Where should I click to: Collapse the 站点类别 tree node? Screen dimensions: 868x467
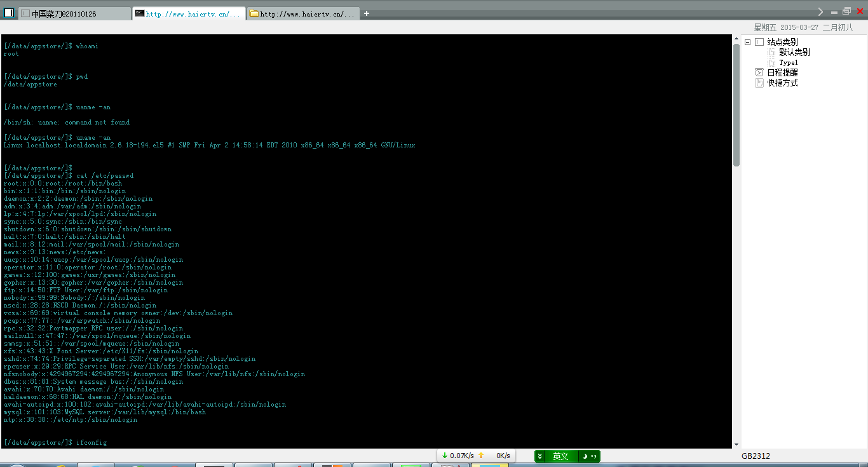tap(747, 42)
